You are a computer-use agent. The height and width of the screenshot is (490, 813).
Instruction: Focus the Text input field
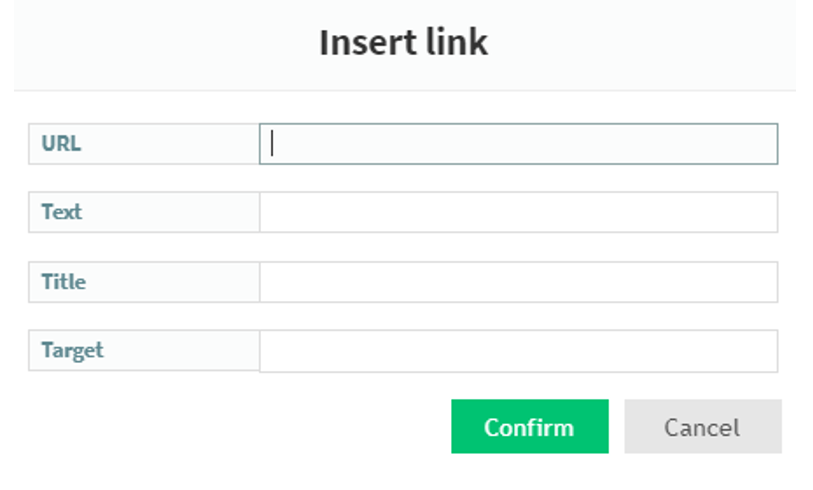click(518, 212)
